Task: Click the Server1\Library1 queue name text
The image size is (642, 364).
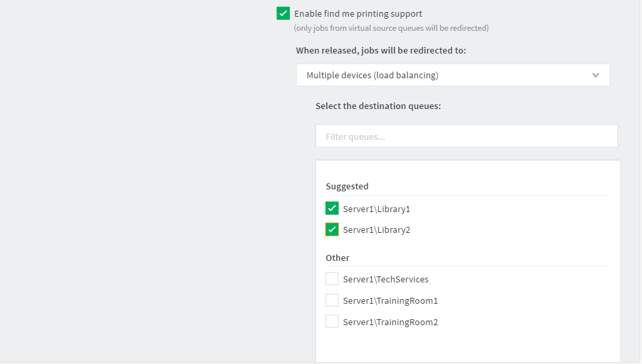Action: coord(376,209)
